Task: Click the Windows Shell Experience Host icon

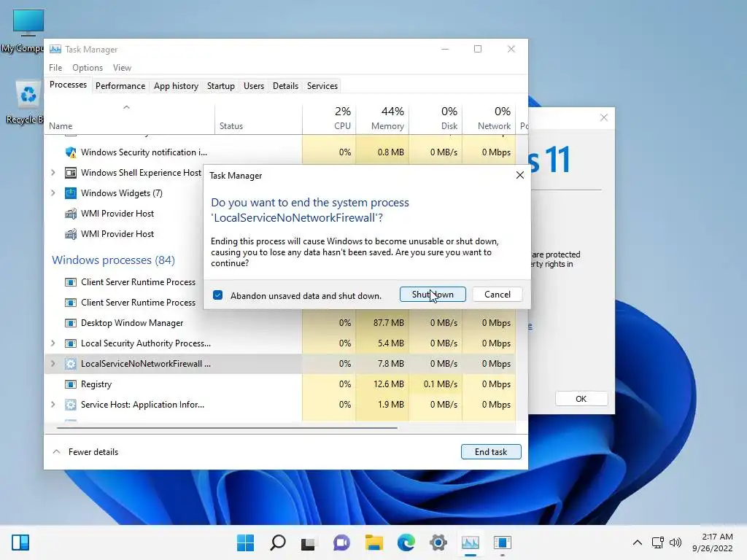Action: pos(71,173)
